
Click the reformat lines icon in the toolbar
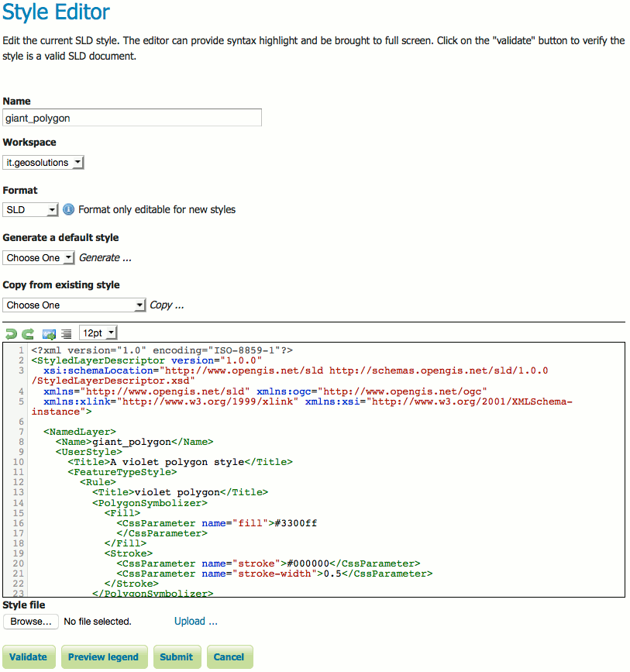[x=66, y=333]
